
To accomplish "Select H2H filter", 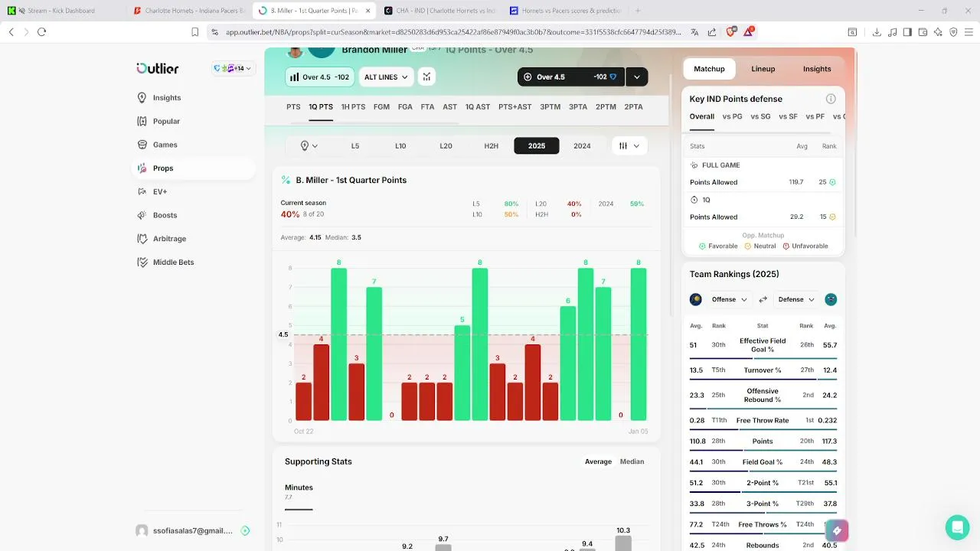I will [x=492, y=146].
